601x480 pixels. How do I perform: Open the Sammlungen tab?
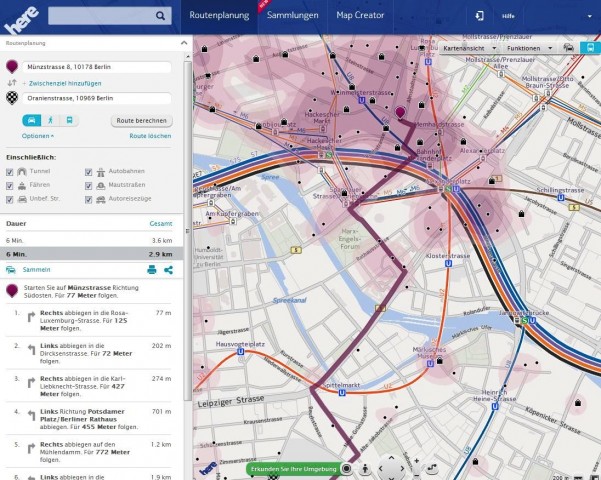click(x=292, y=15)
